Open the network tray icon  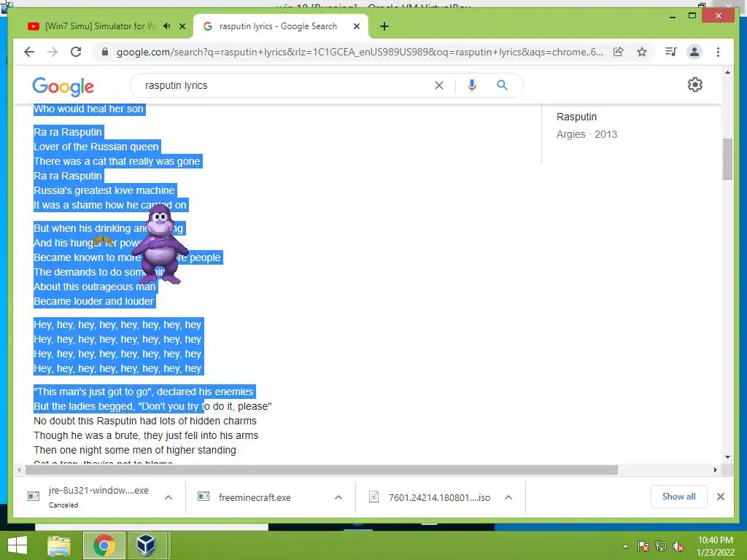tap(661, 546)
